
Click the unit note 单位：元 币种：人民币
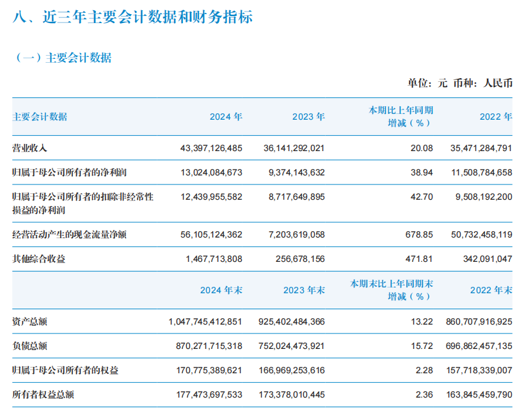point(460,83)
